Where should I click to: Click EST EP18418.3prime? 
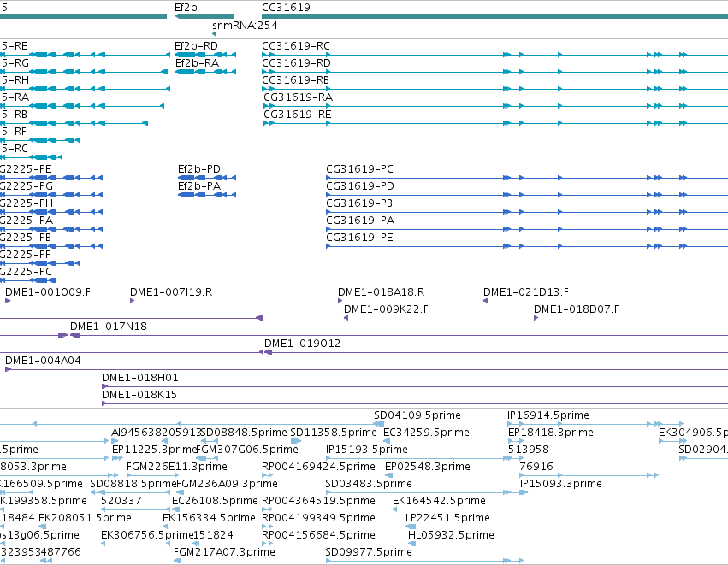(551, 433)
